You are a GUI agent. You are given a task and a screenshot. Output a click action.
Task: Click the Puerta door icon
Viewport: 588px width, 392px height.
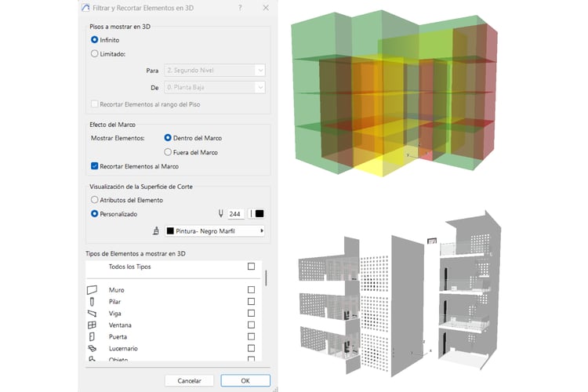[x=92, y=336]
